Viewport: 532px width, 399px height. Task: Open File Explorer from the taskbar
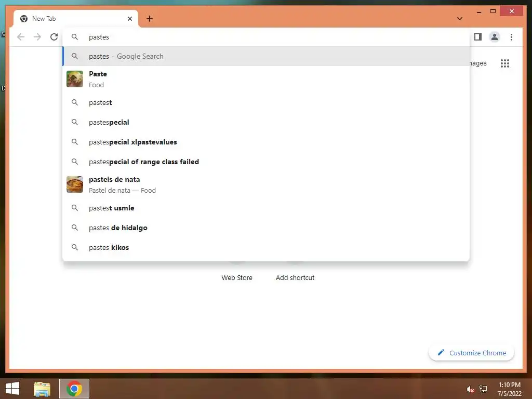(42, 389)
